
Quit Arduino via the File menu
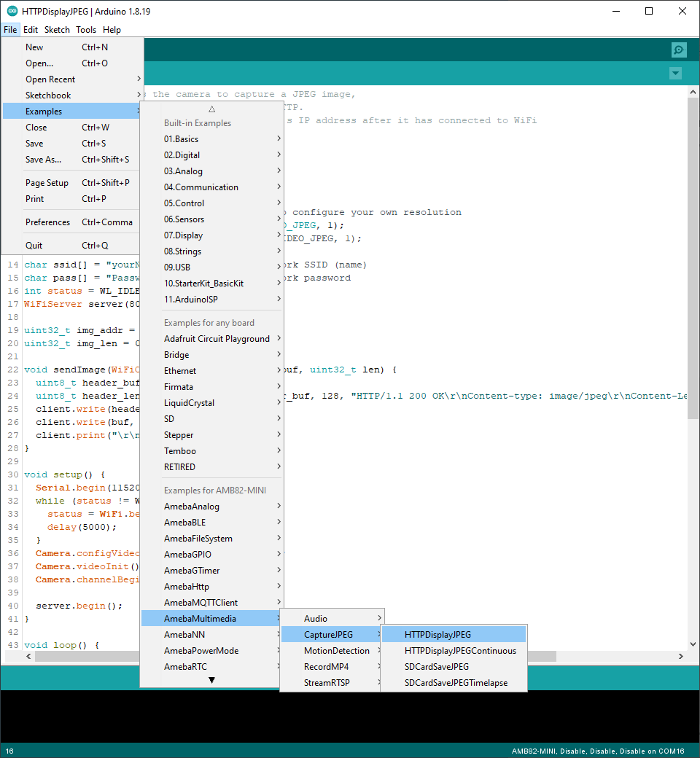(73, 245)
